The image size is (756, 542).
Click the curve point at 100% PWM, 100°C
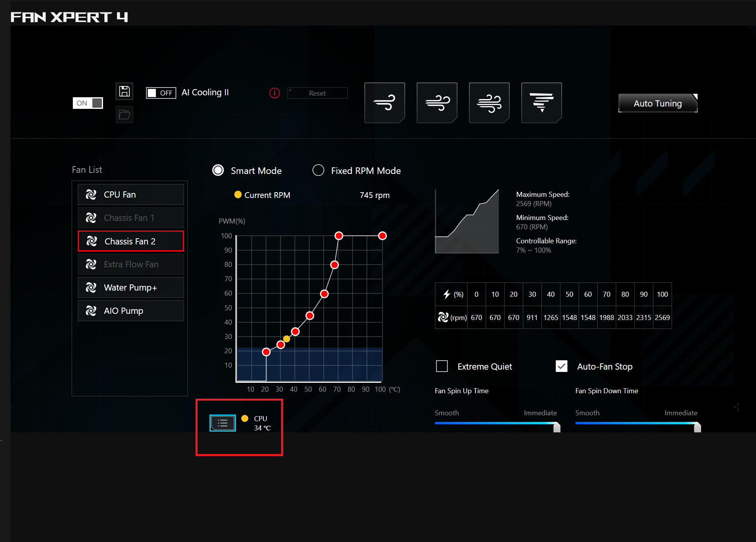point(382,236)
